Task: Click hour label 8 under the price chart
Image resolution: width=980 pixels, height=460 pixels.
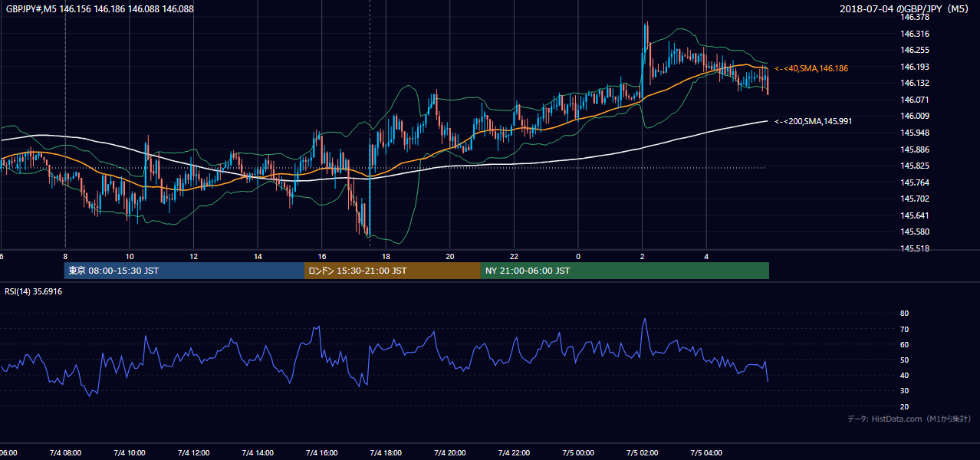Action: point(65,257)
